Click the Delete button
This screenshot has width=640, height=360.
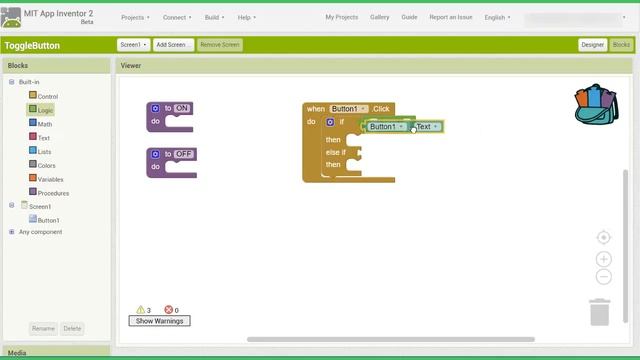tap(72, 328)
